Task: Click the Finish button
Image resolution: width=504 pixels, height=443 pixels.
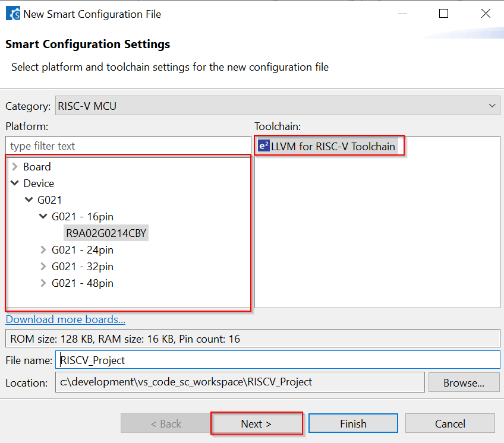Action: [353, 424]
